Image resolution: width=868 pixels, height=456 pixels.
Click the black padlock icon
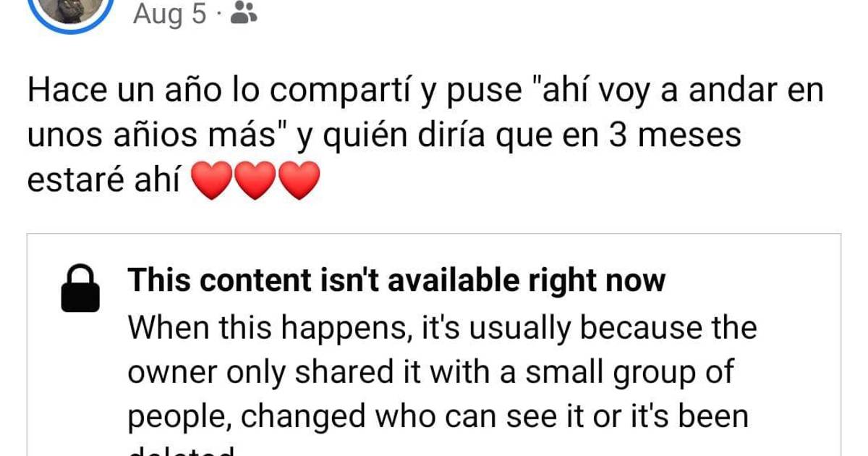(80, 287)
